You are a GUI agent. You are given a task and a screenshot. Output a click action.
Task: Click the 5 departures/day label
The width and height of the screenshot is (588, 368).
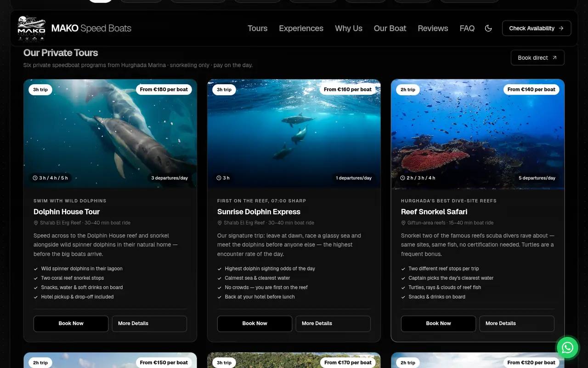tap(537, 178)
